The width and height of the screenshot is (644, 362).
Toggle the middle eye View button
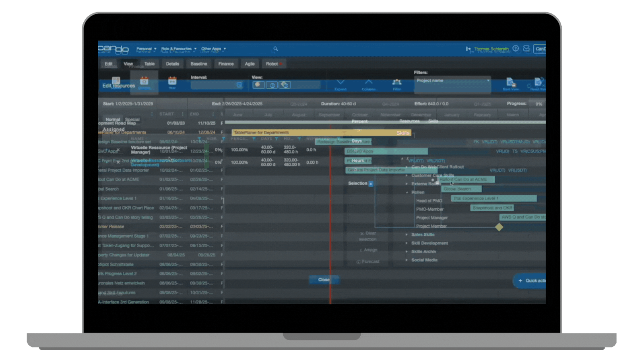(x=272, y=85)
